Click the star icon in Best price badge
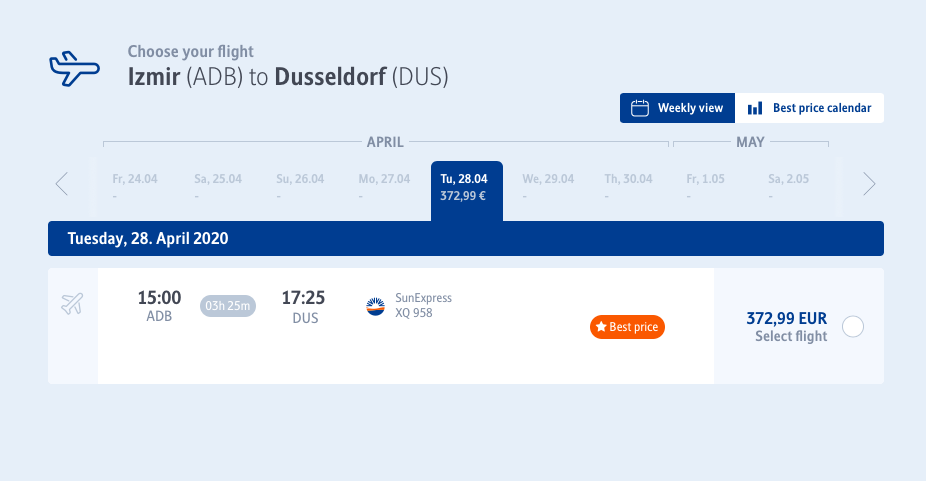926x481 pixels. [x=601, y=326]
